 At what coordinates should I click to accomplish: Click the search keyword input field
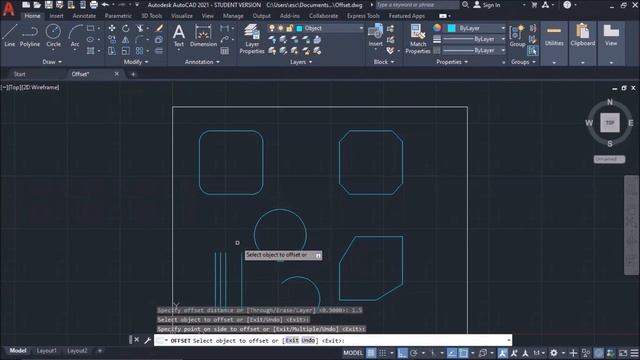click(x=417, y=5)
